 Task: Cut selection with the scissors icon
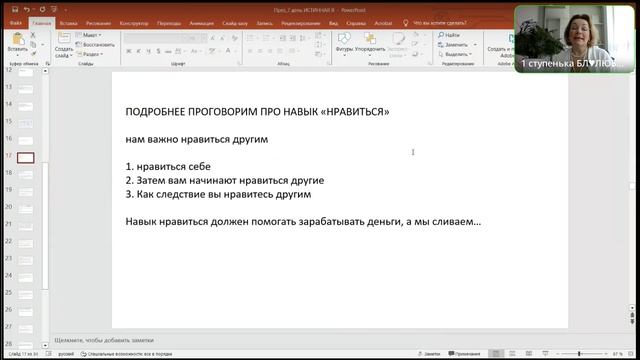pyautogui.click(x=33, y=35)
